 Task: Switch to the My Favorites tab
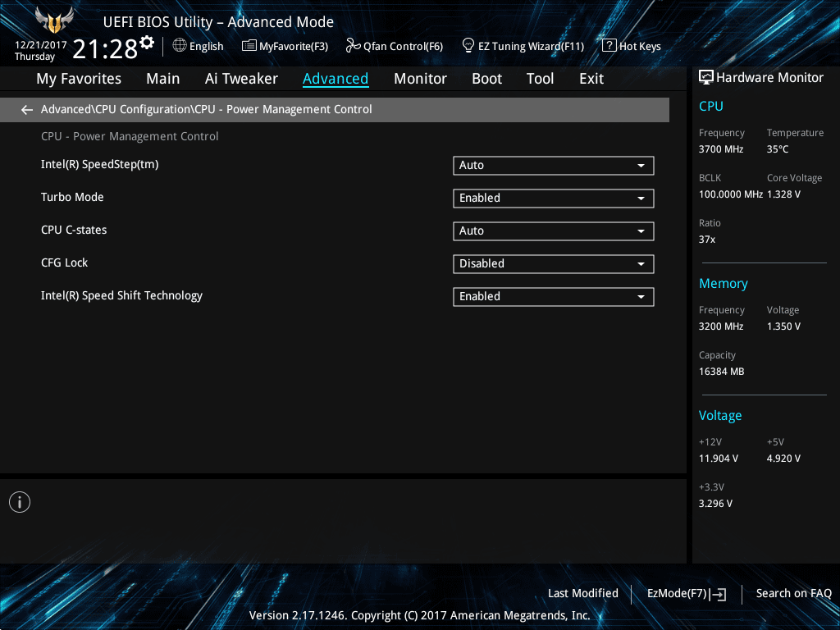point(79,79)
